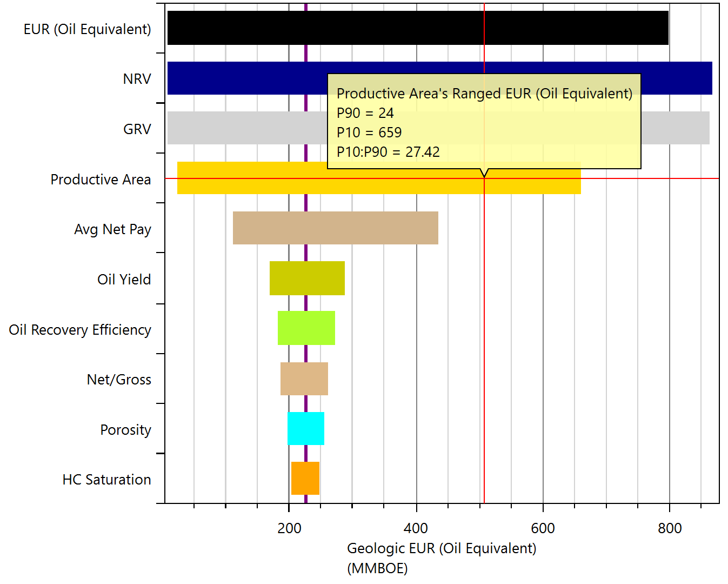Click the P10:P90 = 27.42 tooltip line

(388, 152)
